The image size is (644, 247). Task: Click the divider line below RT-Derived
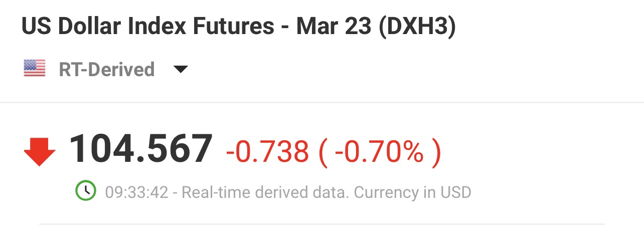322,103
